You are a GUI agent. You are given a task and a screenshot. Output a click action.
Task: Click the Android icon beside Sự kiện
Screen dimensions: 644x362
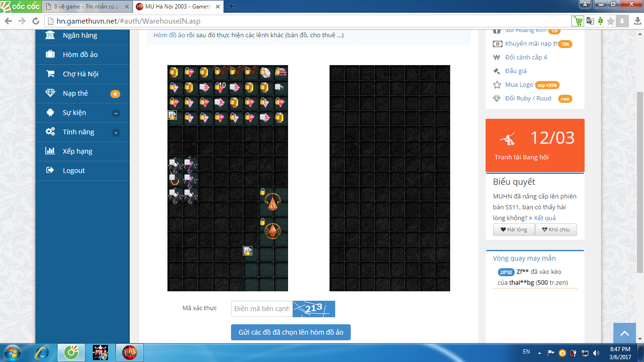[50, 113]
